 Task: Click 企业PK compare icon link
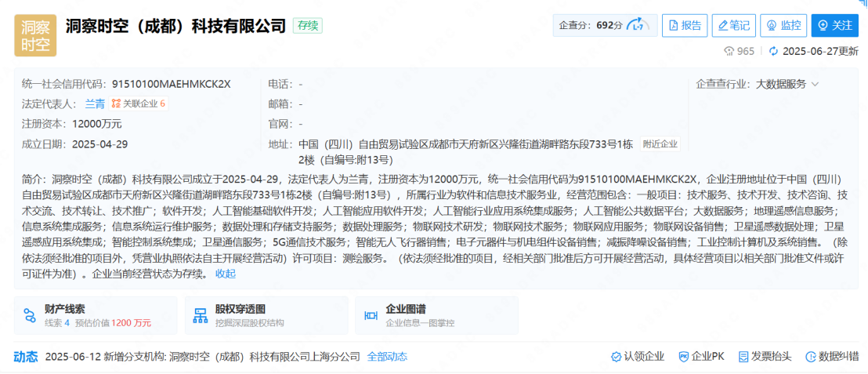(x=701, y=356)
